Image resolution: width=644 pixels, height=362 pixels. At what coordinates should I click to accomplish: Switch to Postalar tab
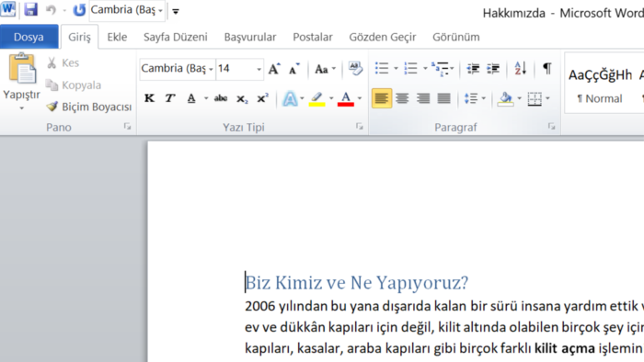point(313,37)
